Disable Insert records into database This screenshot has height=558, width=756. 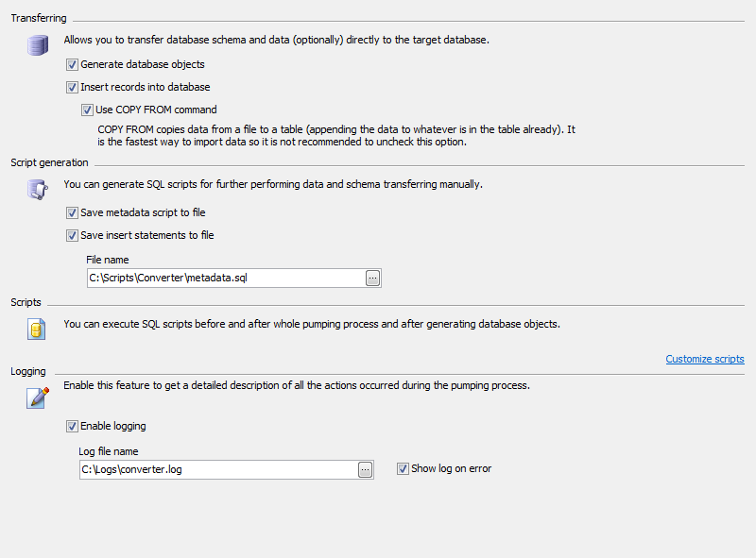point(72,87)
